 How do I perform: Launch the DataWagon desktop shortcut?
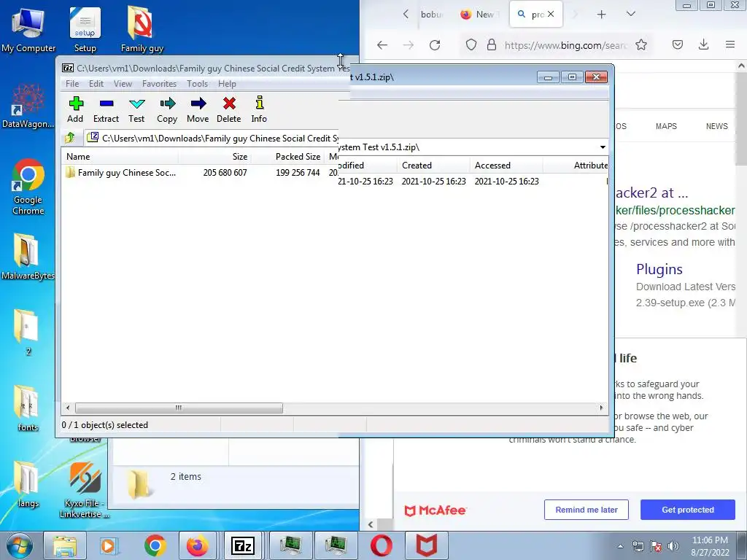tap(28, 106)
